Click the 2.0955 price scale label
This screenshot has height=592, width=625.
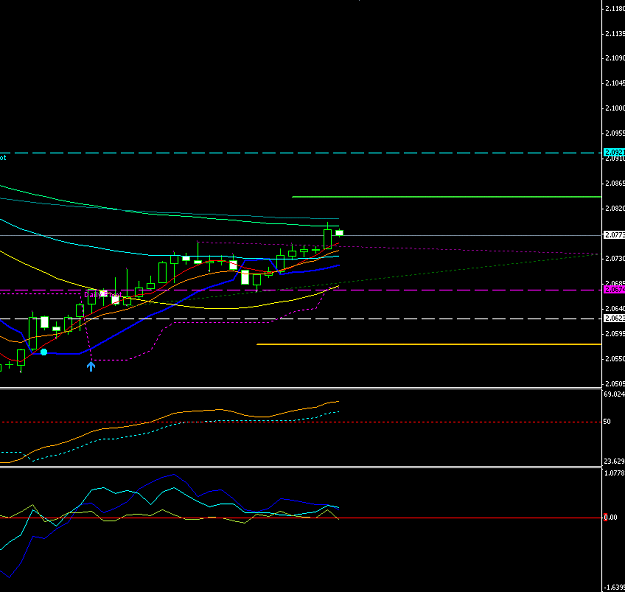click(x=615, y=133)
